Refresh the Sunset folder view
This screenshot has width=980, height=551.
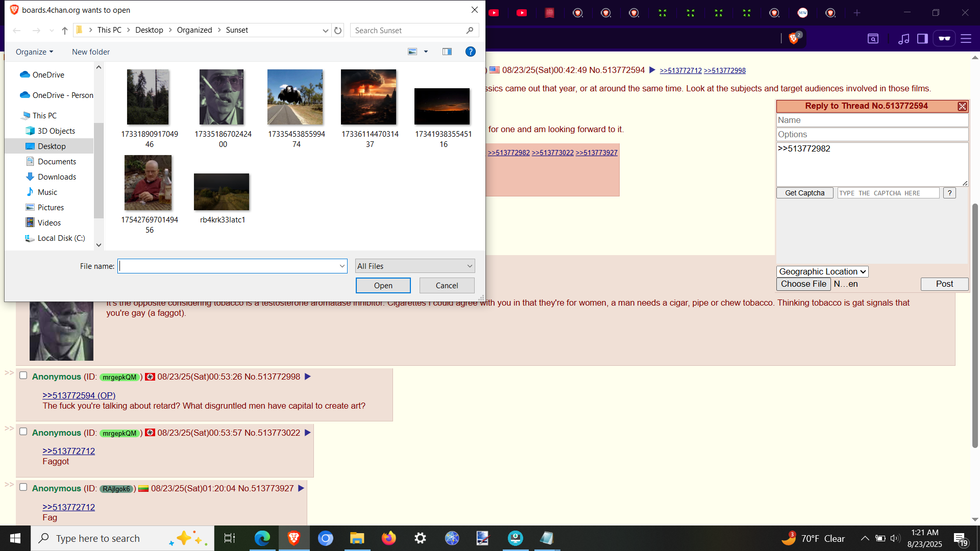pos(338,31)
